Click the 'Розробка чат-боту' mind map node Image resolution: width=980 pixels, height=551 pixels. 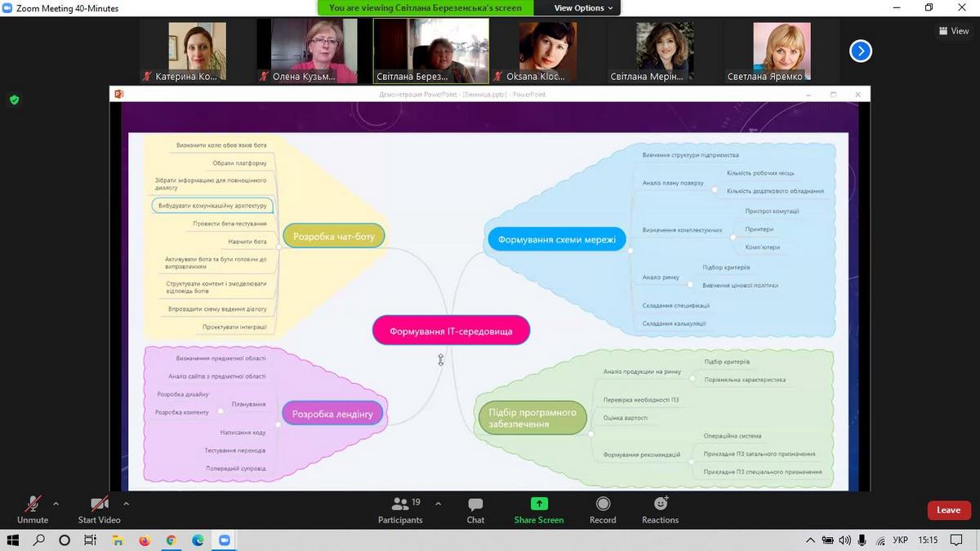pyautogui.click(x=333, y=237)
